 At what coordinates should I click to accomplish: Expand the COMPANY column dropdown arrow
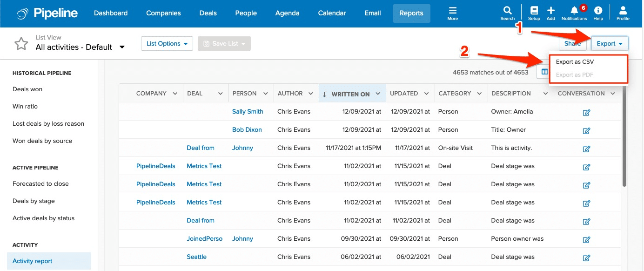(175, 94)
